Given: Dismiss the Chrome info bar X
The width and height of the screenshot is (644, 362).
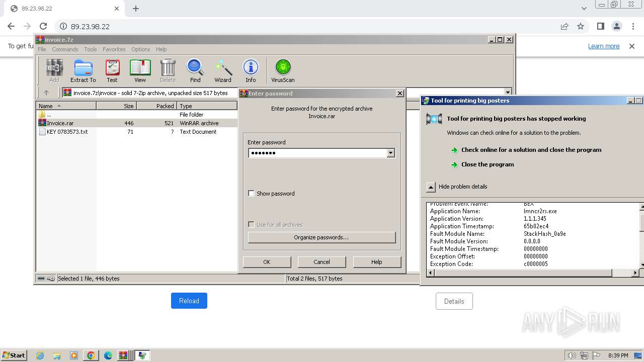Looking at the screenshot, I should pyautogui.click(x=632, y=46).
